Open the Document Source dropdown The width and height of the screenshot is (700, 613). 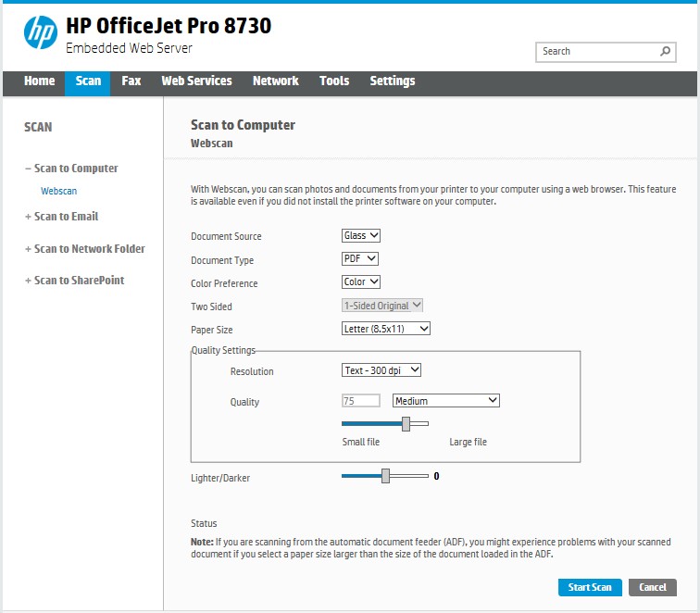point(361,236)
